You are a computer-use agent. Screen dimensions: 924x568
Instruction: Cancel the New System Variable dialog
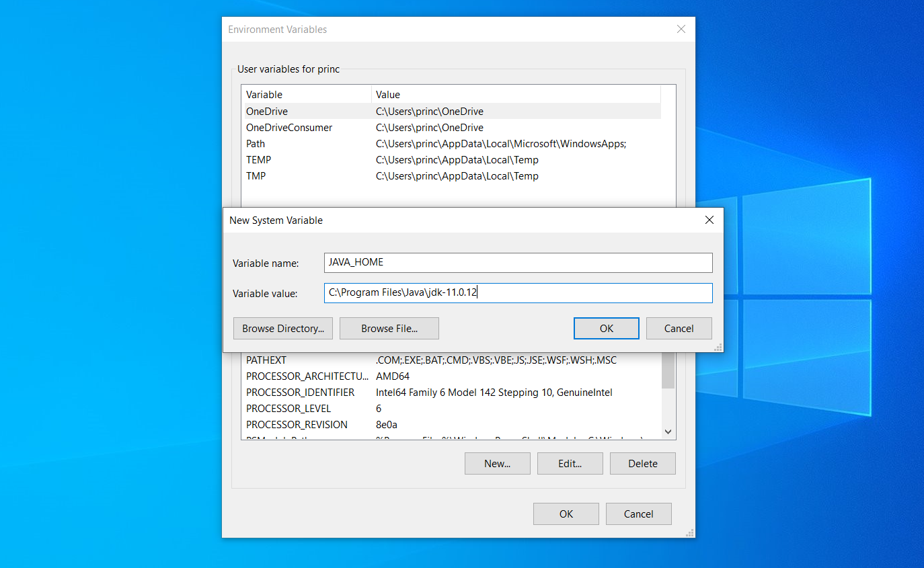pyautogui.click(x=679, y=329)
